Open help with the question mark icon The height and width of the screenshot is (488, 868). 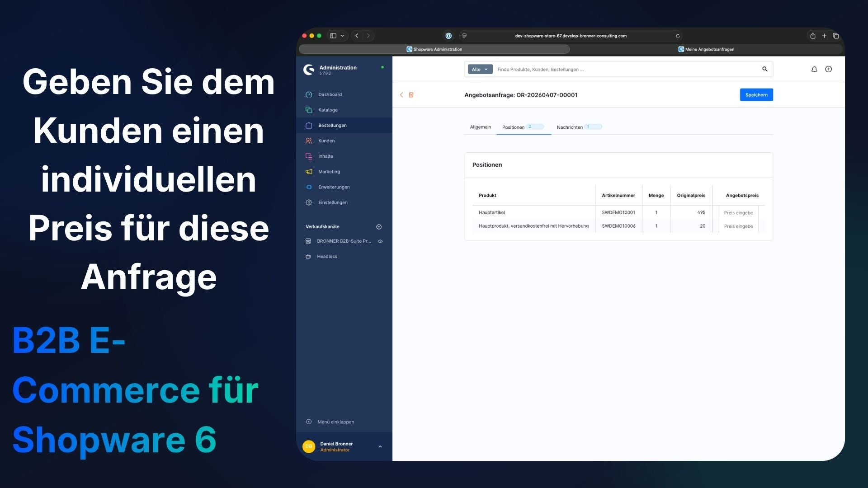coord(829,69)
